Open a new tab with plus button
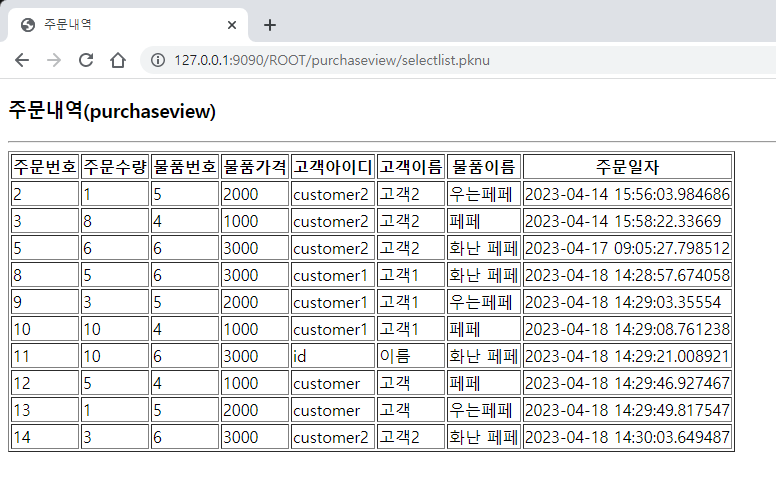 270,25
